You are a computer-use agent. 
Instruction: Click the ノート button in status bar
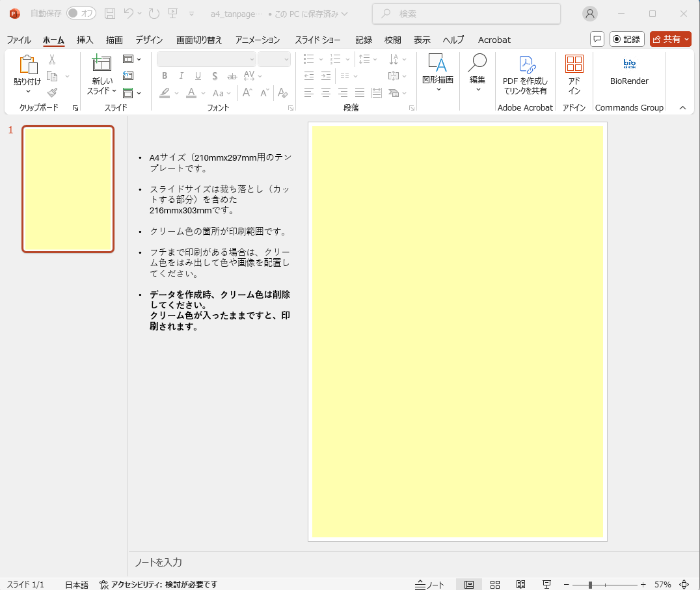[429, 584]
